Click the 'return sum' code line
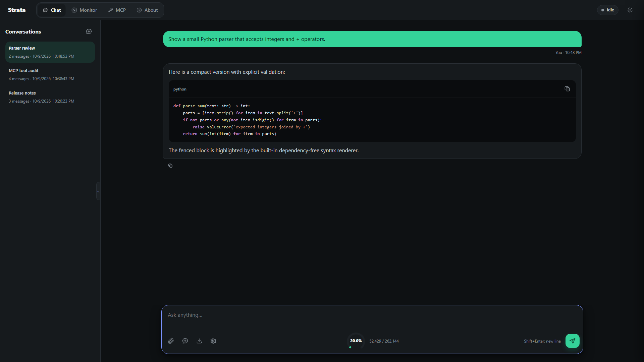The width and height of the screenshot is (644, 362). 230,134
